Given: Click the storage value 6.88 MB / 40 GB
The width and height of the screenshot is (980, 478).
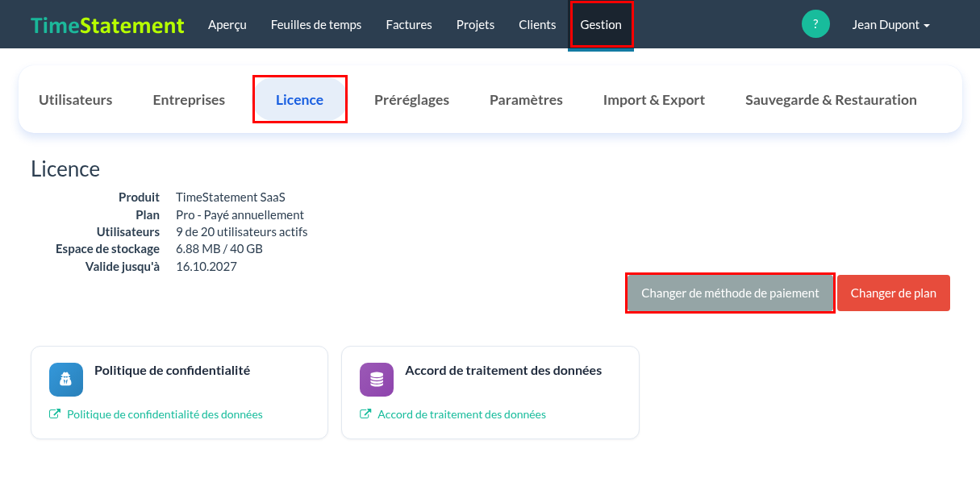Looking at the screenshot, I should pyautogui.click(x=219, y=249).
